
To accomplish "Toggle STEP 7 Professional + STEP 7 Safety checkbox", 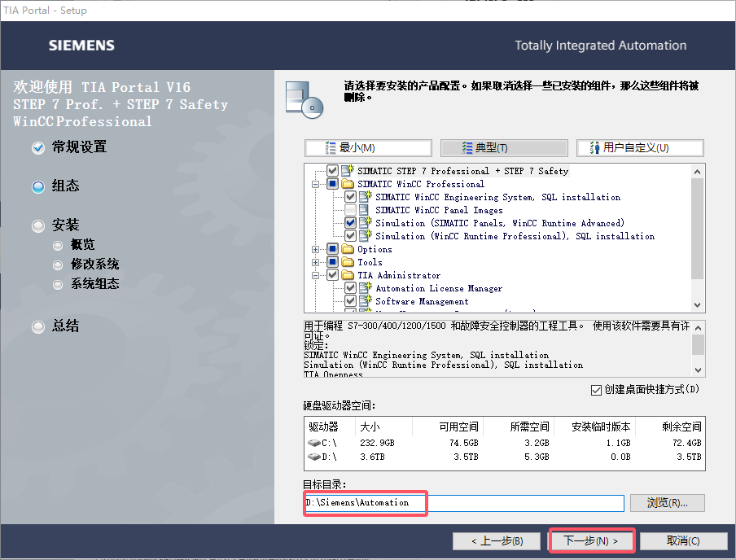I will pyautogui.click(x=332, y=170).
